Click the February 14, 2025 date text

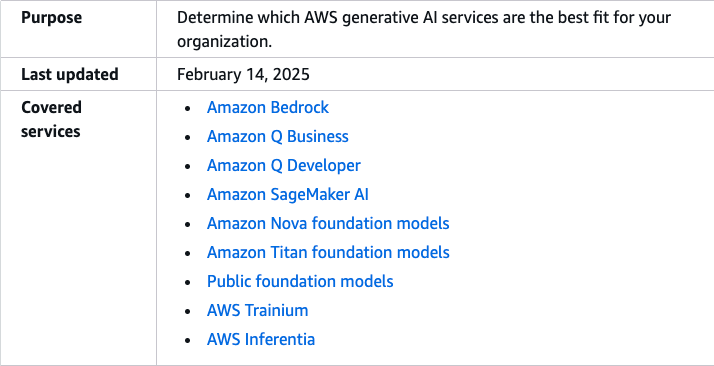243,74
